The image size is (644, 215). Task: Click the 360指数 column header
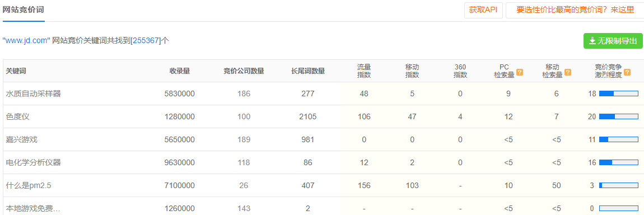pos(460,71)
